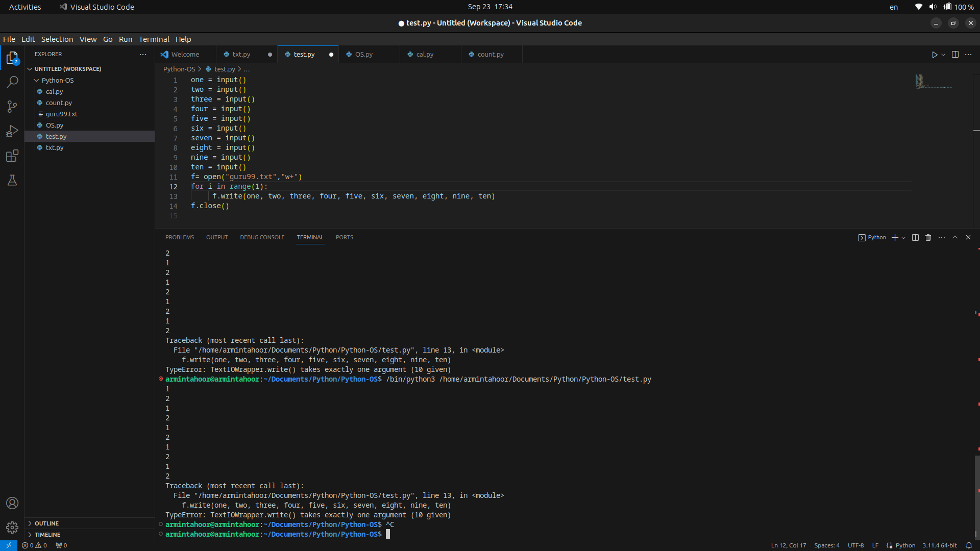This screenshot has width=980, height=551.
Task: Expand the Outline section
Action: [46, 523]
